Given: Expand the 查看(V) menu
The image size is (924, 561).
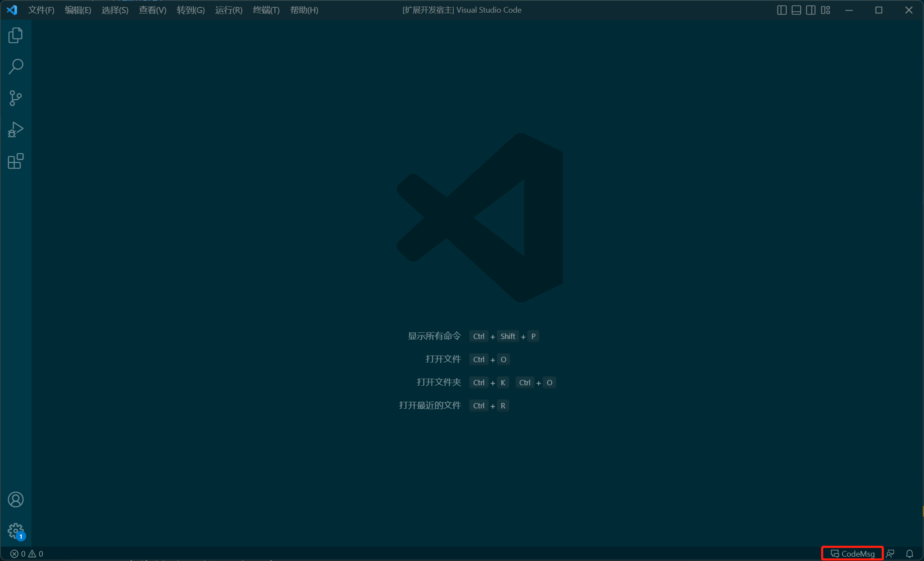Looking at the screenshot, I should pyautogui.click(x=152, y=10).
